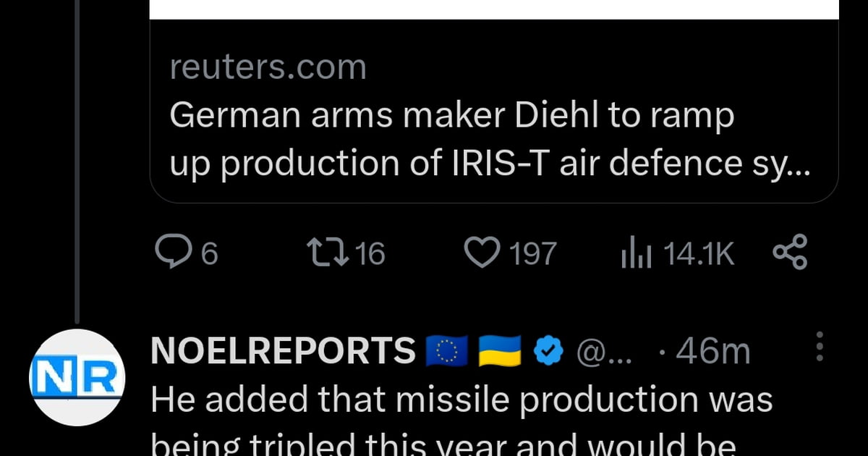
Task: Click the link card preview image
Action: pos(494,9)
